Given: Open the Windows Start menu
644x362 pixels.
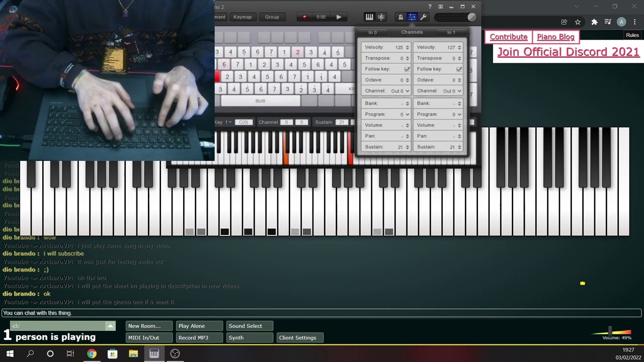Looking at the screenshot, I should [x=10, y=353].
